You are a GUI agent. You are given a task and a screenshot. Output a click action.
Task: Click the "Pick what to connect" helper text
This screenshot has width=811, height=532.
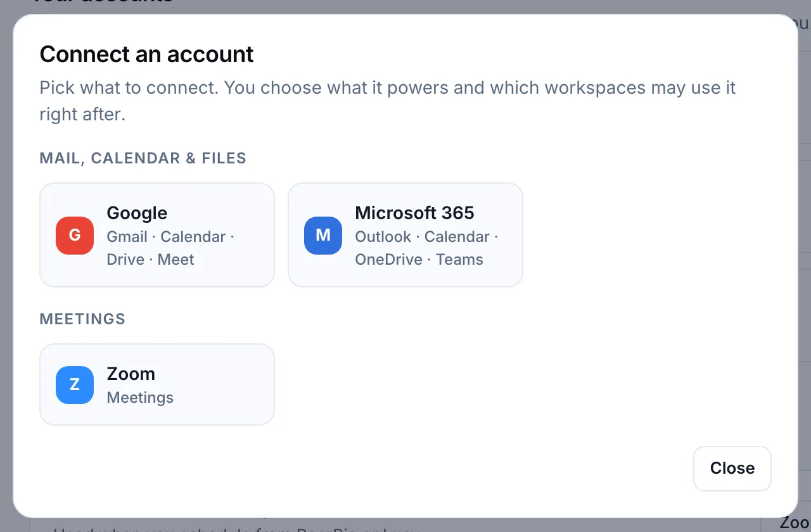click(x=388, y=101)
